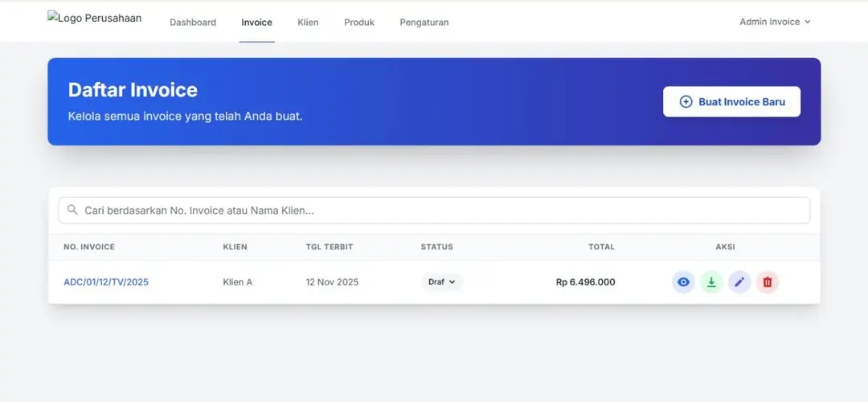Expand the Admin Invoice user menu
Image resolution: width=868 pixels, height=402 pixels.
pos(775,22)
